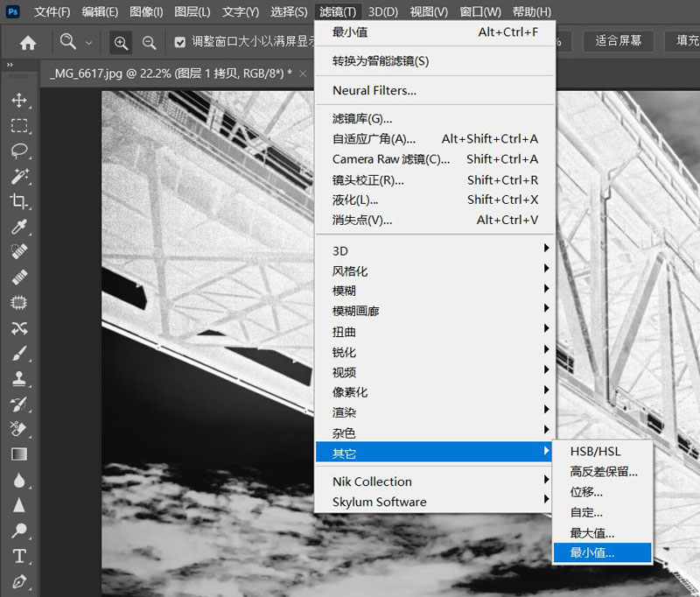Image resolution: width=700 pixels, height=597 pixels.
Task: Click the Zoom Out magnifier button
Action: point(149,43)
